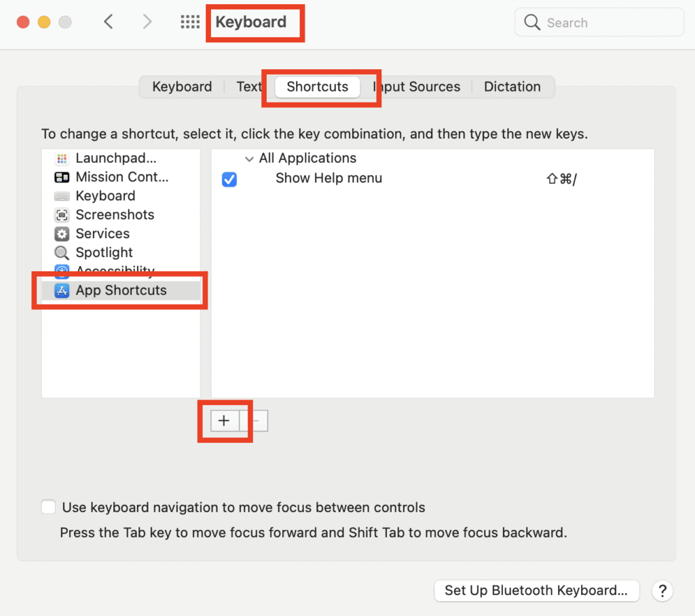
Task: Select Screenshots category
Action: [x=121, y=215]
